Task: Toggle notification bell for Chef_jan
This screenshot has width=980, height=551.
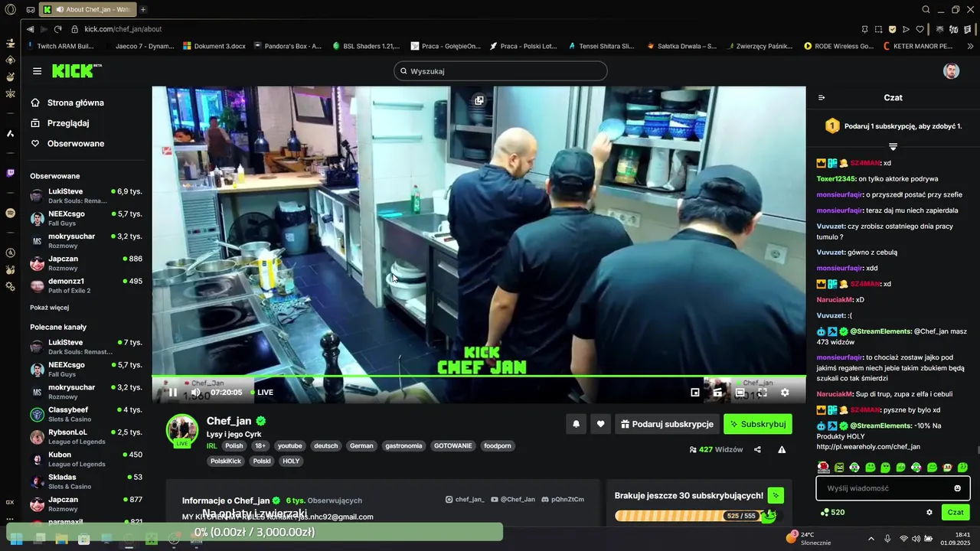Action: click(x=577, y=424)
